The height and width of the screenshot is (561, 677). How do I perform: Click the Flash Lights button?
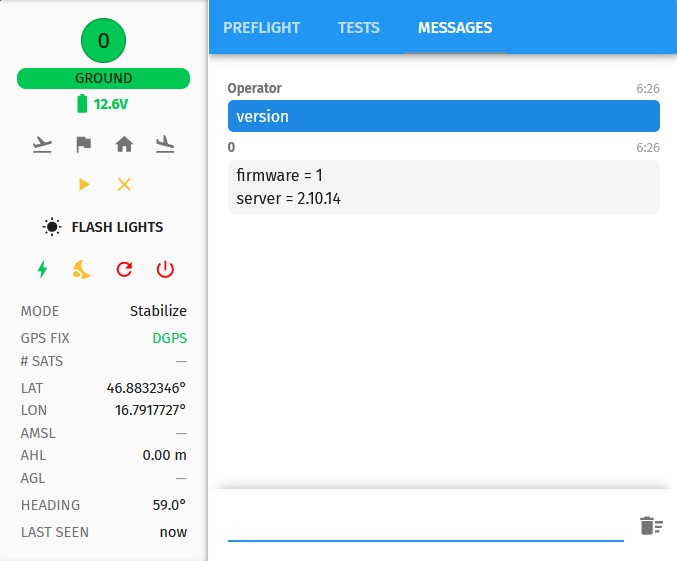pos(103,227)
